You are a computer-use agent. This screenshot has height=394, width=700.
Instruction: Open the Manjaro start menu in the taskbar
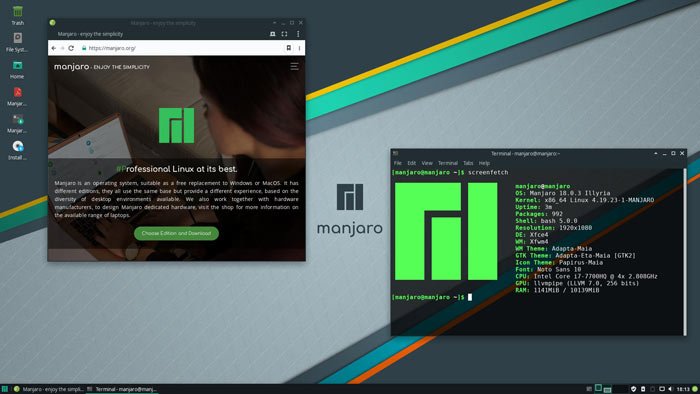pyautogui.click(x=4, y=389)
